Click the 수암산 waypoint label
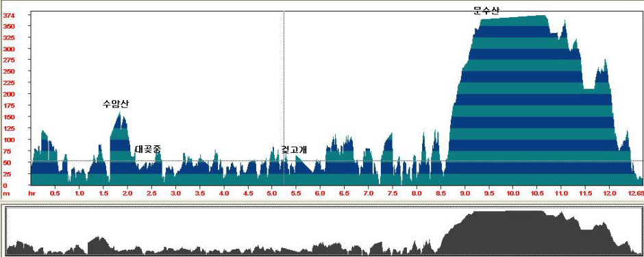Viewport: 644px width, 257px height. pyautogui.click(x=116, y=104)
